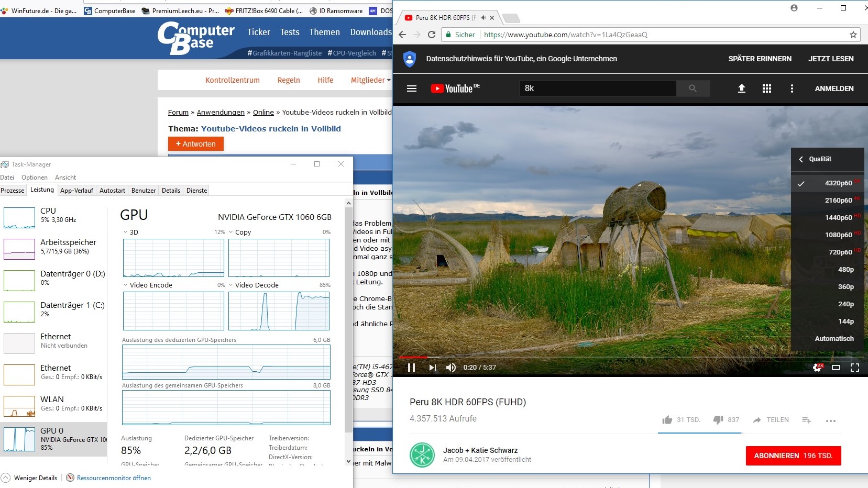Open YouTube player settings gear
The image size is (868, 488).
click(x=817, y=368)
